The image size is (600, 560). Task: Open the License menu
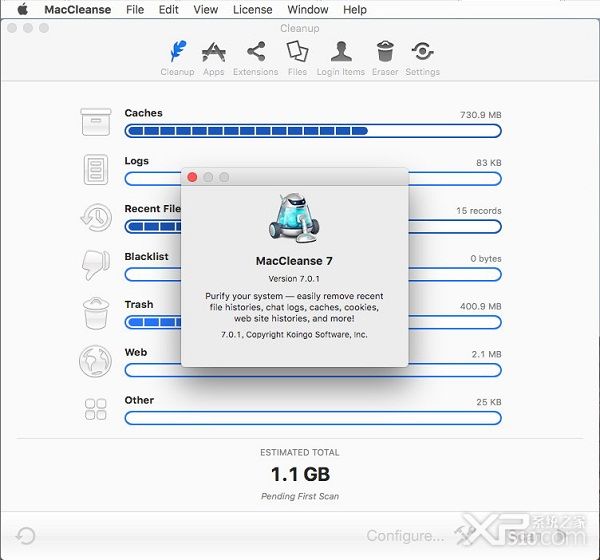[253, 10]
